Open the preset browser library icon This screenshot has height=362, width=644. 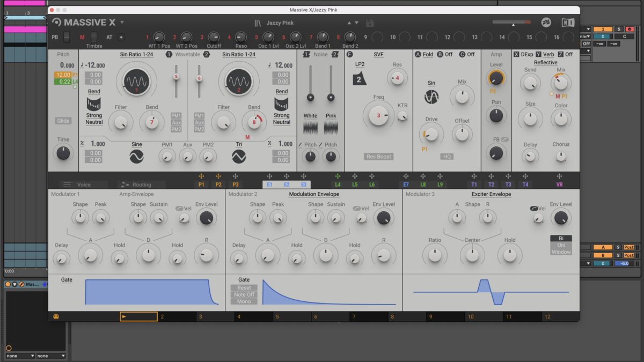pos(258,23)
